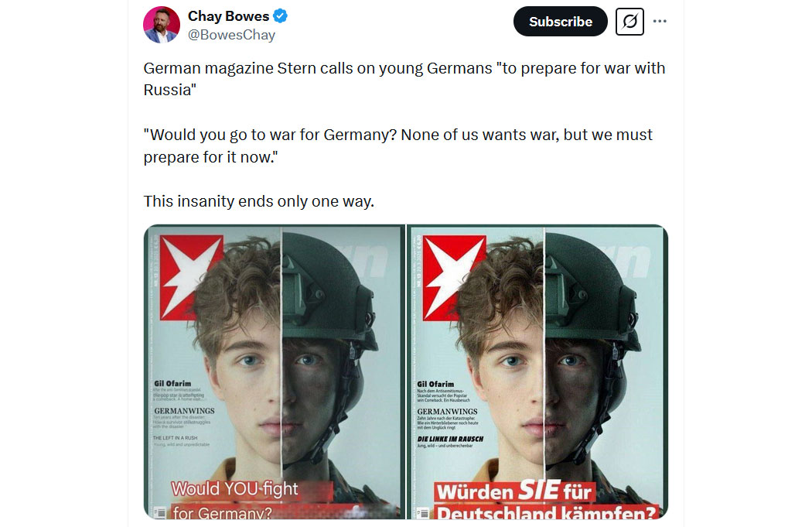Click the small page icon on the right cover's corner
The image size is (812, 527).
point(423,513)
